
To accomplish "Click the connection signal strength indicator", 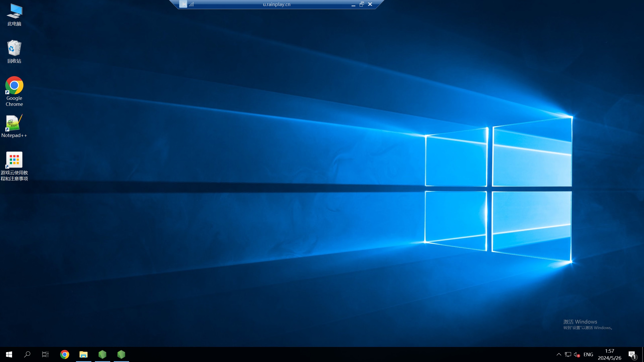I will (x=192, y=4).
